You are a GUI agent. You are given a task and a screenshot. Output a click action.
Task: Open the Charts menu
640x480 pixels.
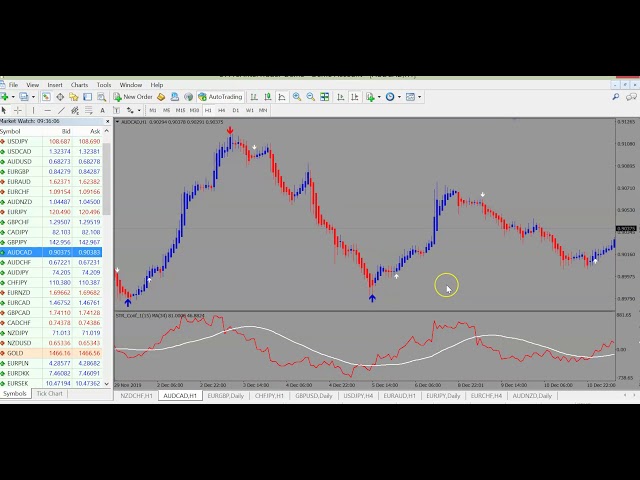pos(79,85)
